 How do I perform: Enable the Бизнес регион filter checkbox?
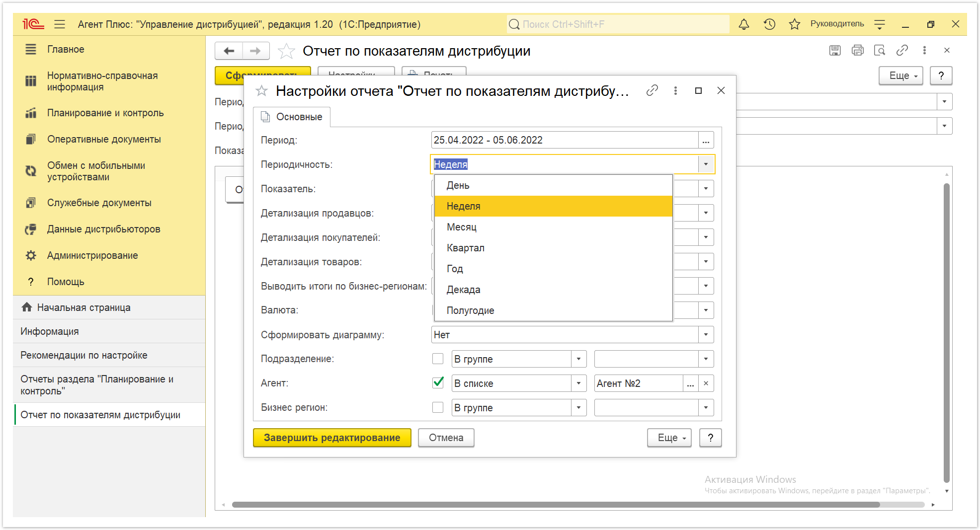pos(438,407)
